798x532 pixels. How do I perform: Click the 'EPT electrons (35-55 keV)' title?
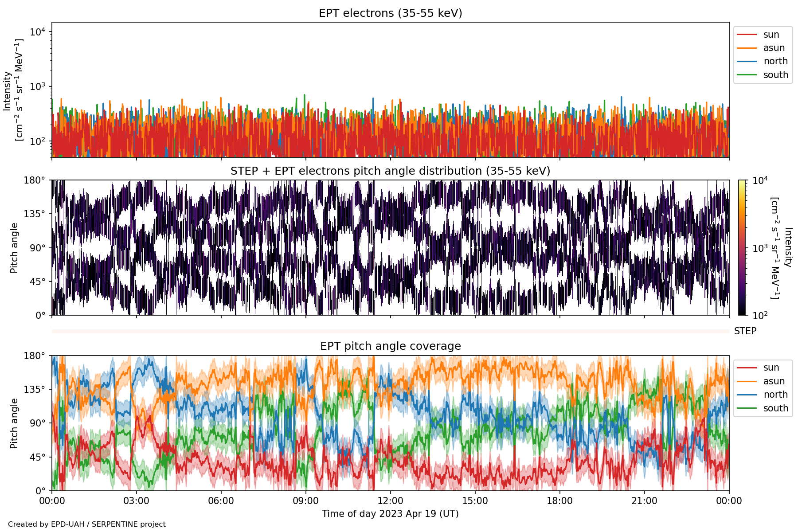click(391, 13)
